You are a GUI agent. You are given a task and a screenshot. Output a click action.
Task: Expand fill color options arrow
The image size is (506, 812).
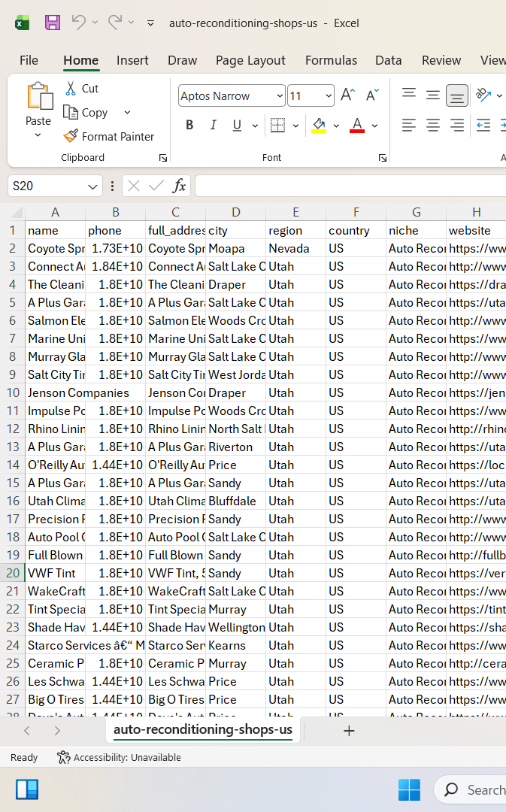point(336,126)
